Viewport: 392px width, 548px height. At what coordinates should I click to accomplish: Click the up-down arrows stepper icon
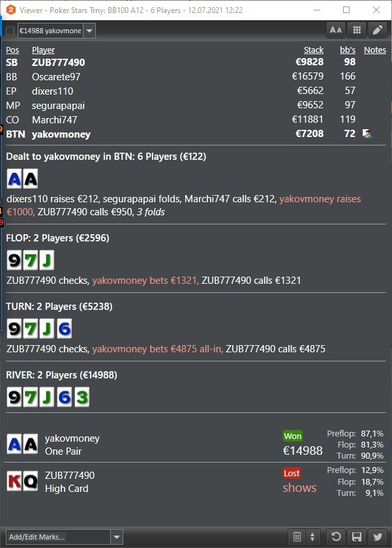point(312,536)
